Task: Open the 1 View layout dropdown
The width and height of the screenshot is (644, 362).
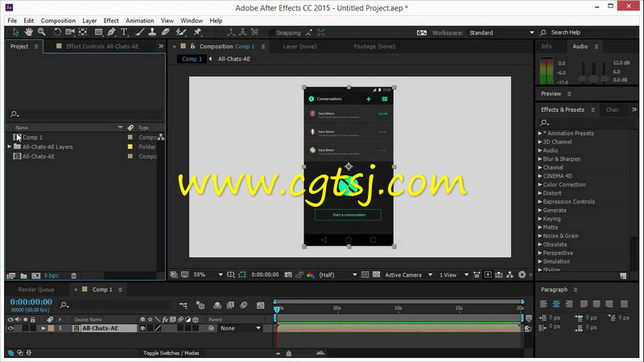Action: [454, 274]
